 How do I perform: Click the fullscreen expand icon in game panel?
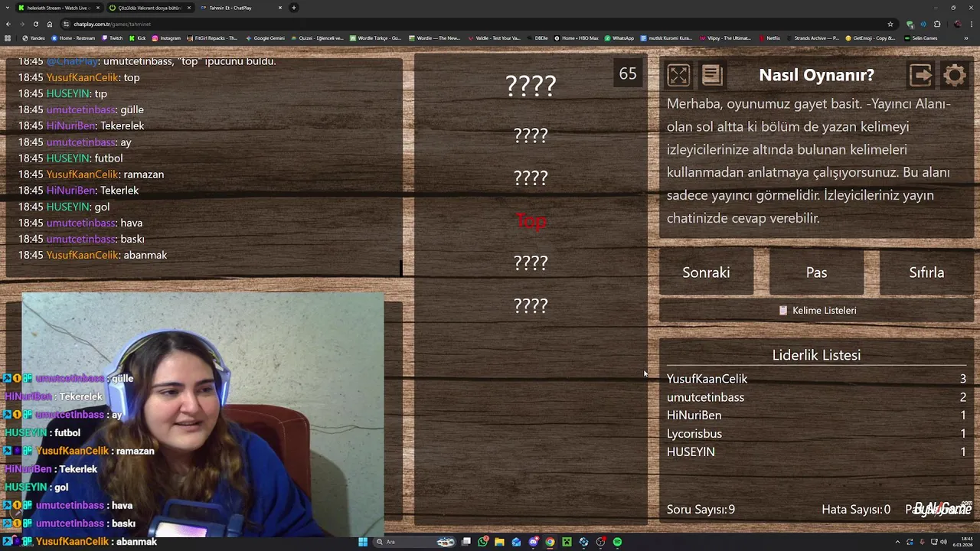point(678,75)
